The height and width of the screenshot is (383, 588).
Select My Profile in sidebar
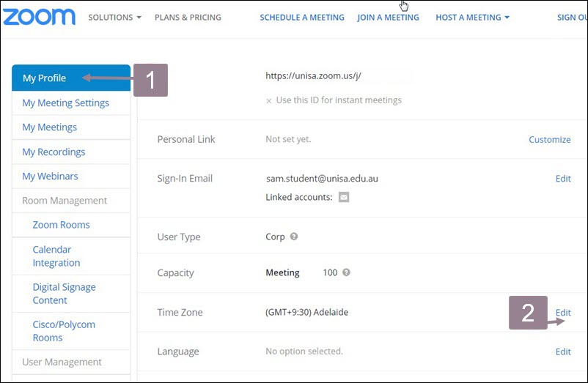pos(44,78)
